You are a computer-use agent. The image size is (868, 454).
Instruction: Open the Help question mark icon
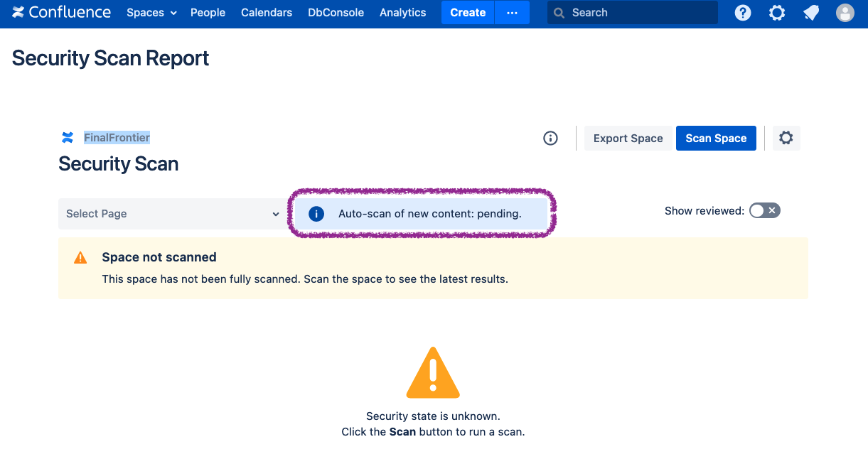click(743, 13)
